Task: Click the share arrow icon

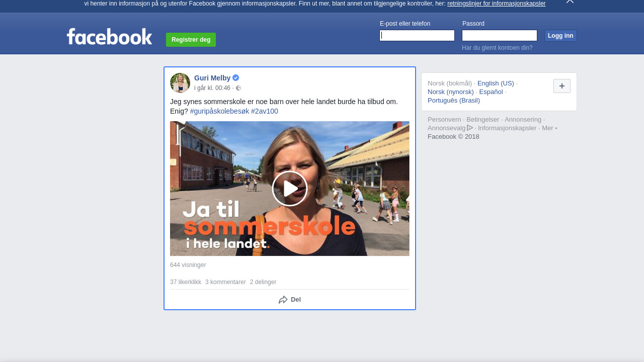Action: pos(283,300)
